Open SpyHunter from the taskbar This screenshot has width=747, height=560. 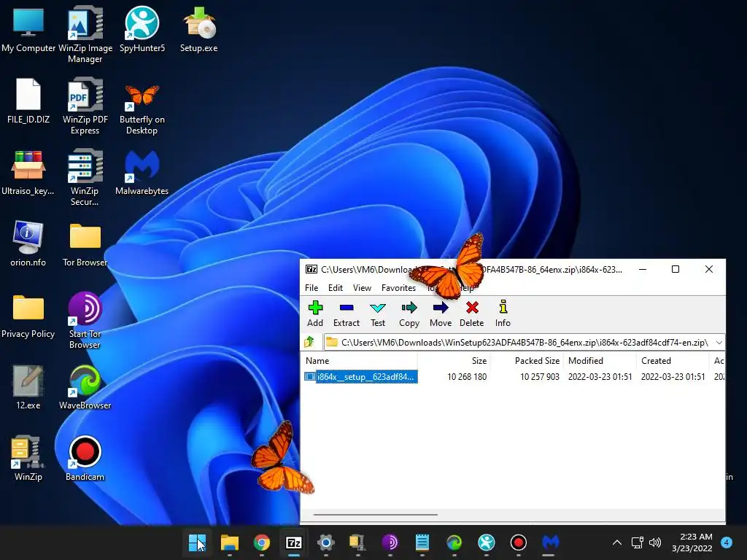(x=487, y=542)
